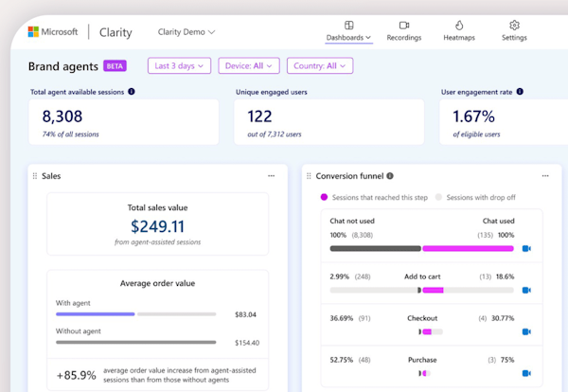Open the Settings gear icon
Image resolution: width=568 pixels, height=392 pixels.
click(x=514, y=26)
